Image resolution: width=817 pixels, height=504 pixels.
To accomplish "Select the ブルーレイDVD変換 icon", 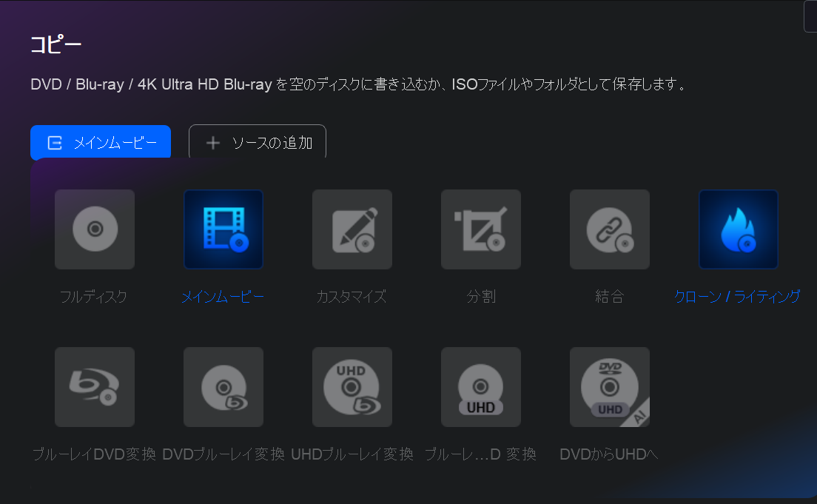I will (x=95, y=387).
